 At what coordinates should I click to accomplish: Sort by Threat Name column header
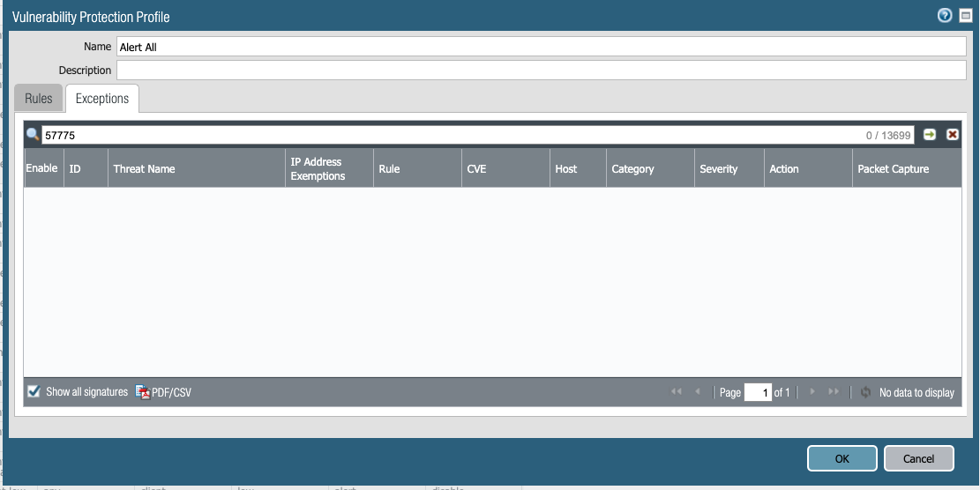[x=196, y=168]
